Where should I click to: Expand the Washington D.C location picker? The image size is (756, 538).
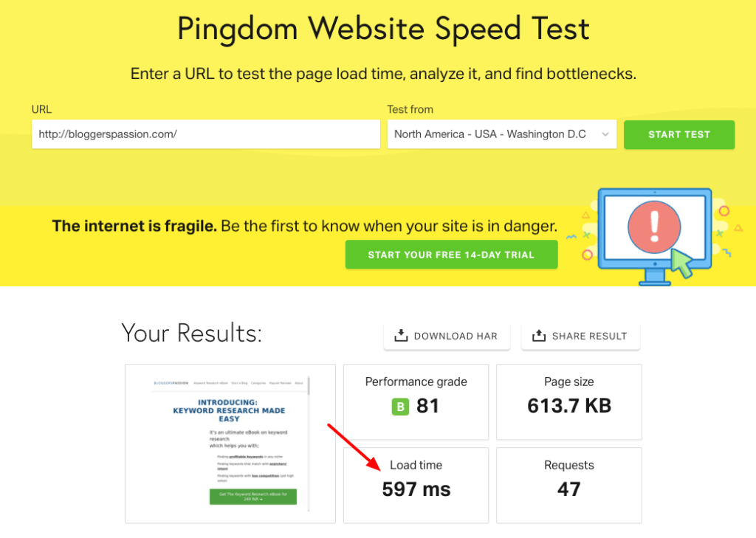(501, 134)
